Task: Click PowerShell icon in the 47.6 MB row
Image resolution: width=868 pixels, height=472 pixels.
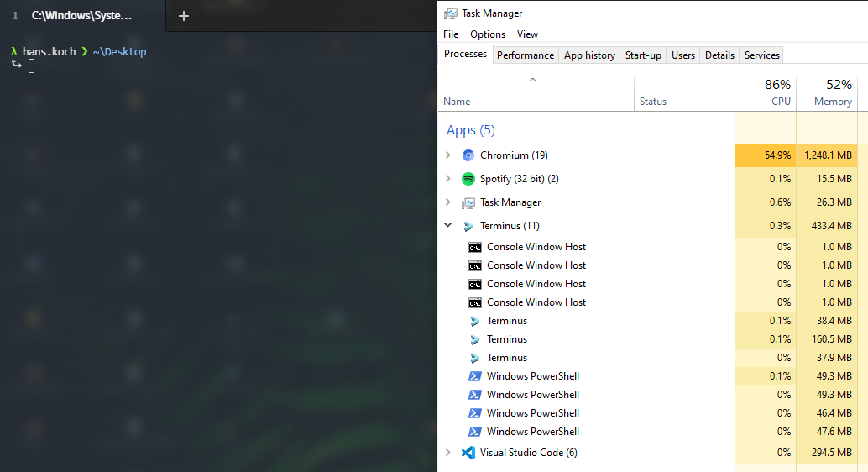Action: (475, 432)
